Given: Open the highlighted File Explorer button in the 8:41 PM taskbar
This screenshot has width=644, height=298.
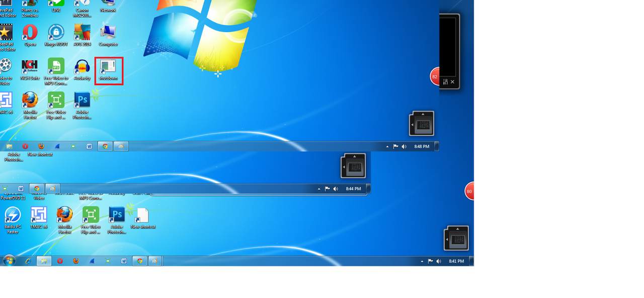Looking at the screenshot, I should [x=44, y=261].
